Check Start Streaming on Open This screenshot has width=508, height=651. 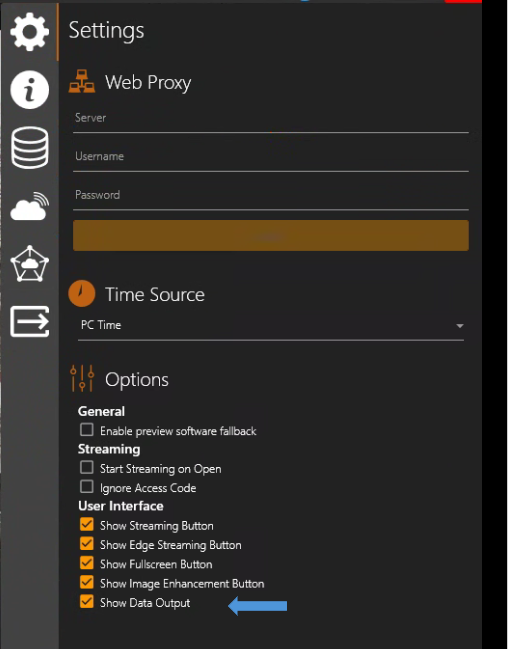(x=87, y=467)
